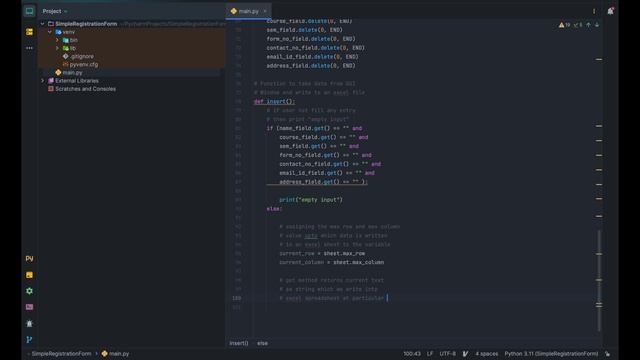
Task: Click SimpleRegistrationForm in the navigation bar
Action: 61,353
